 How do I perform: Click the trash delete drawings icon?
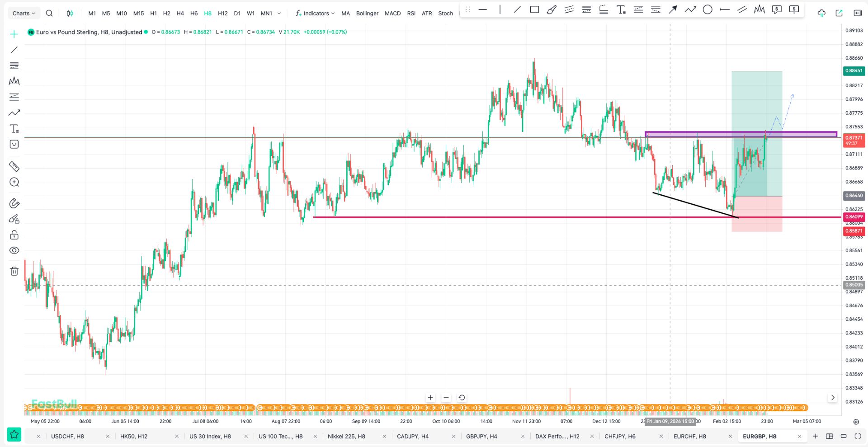(x=14, y=271)
